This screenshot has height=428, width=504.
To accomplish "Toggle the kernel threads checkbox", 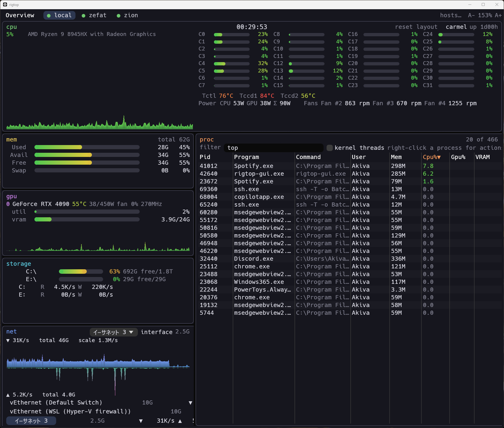I will 330,148.
